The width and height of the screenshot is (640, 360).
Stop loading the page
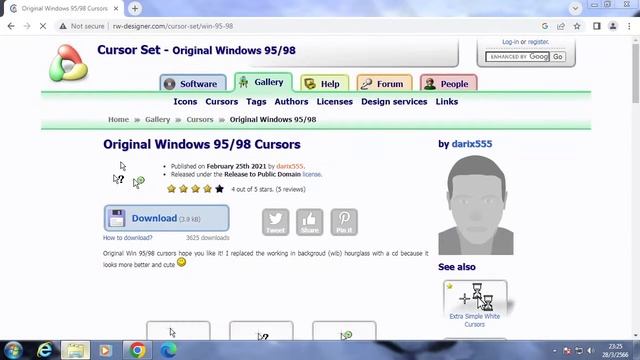[43, 26]
